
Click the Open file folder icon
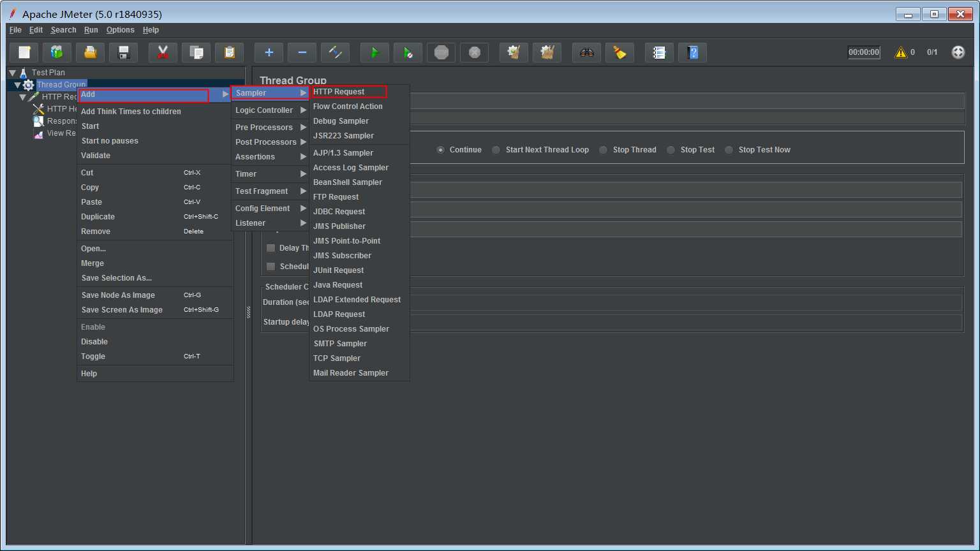click(x=91, y=52)
